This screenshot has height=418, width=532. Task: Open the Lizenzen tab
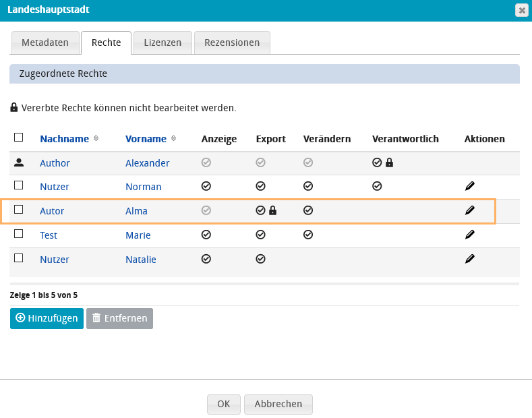pyautogui.click(x=162, y=42)
